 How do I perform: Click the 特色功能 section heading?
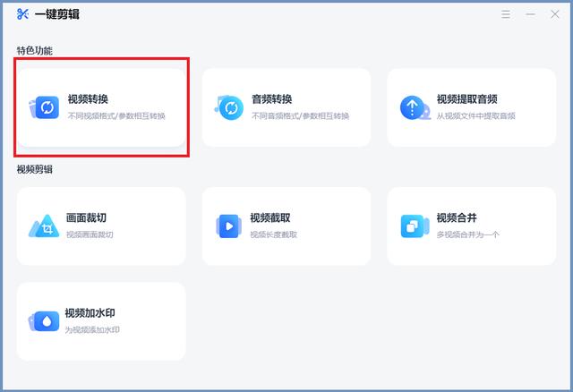tap(35, 50)
